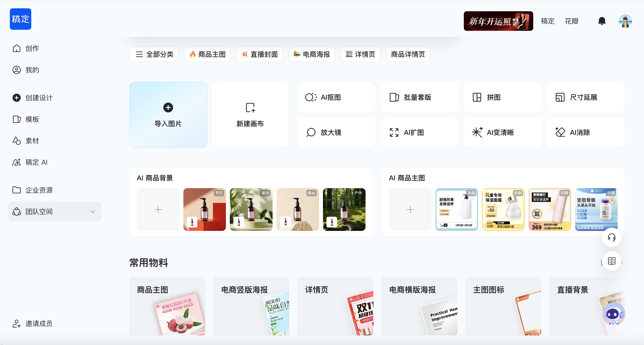Click the 批量套版 batch template icon
Viewport: 644px width, 345px height.
click(x=394, y=97)
